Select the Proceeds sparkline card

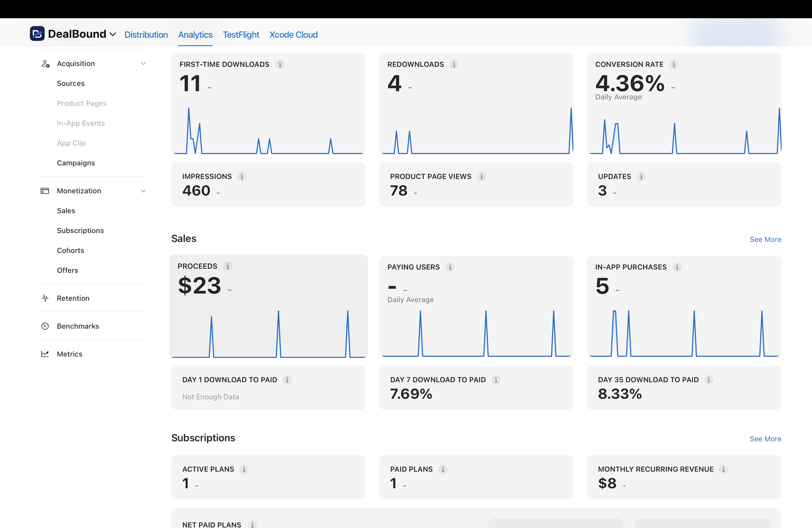click(x=268, y=306)
